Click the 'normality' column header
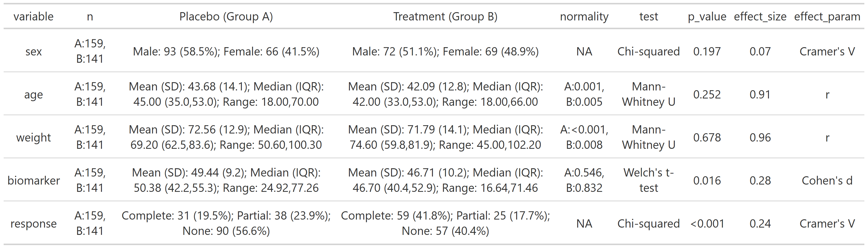868x248 pixels. [x=584, y=17]
